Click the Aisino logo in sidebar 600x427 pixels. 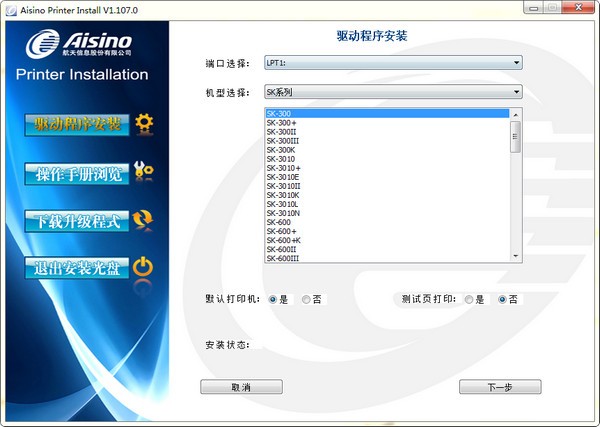(79, 43)
